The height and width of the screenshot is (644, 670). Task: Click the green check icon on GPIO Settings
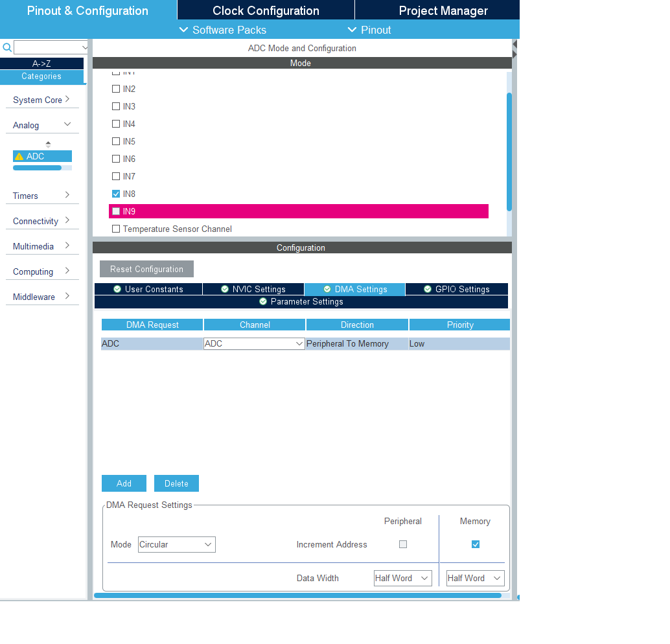tap(428, 290)
